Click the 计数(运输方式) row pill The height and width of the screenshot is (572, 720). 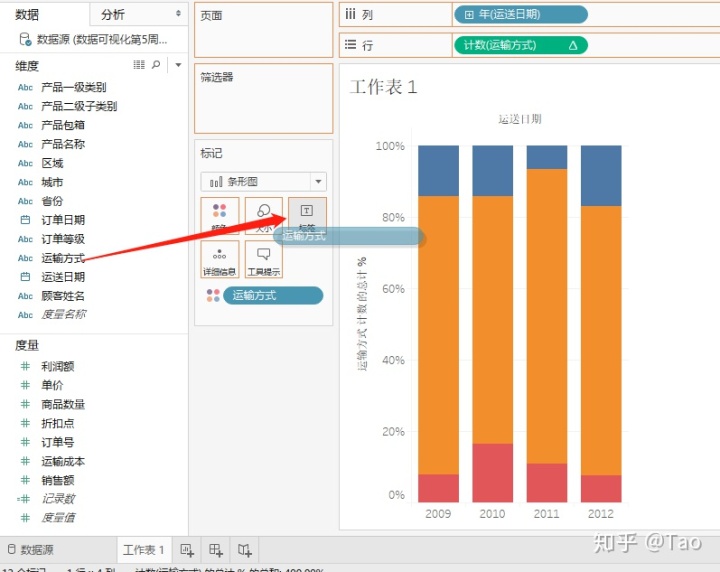point(520,45)
